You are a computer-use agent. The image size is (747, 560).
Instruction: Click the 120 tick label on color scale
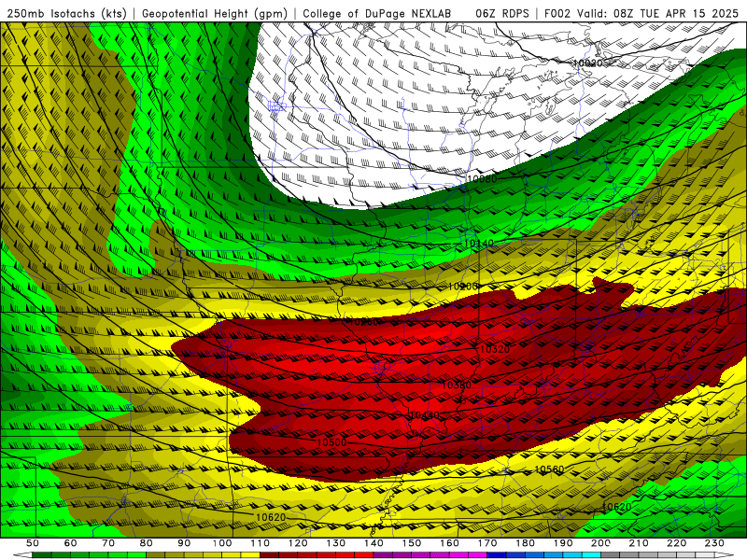pos(298,543)
